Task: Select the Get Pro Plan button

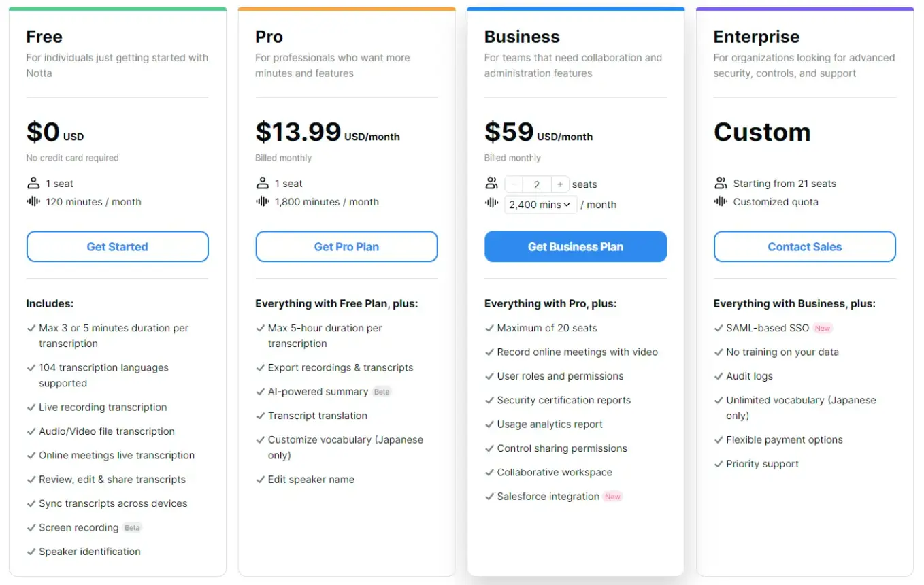Action: click(346, 246)
